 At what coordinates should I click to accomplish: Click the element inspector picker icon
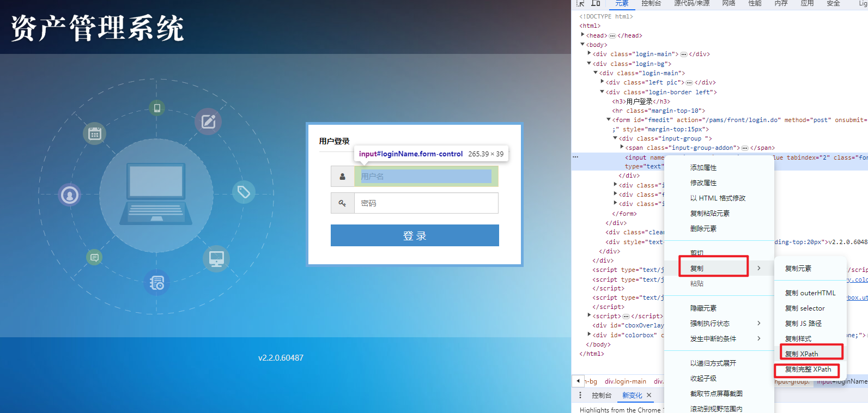[x=580, y=3]
